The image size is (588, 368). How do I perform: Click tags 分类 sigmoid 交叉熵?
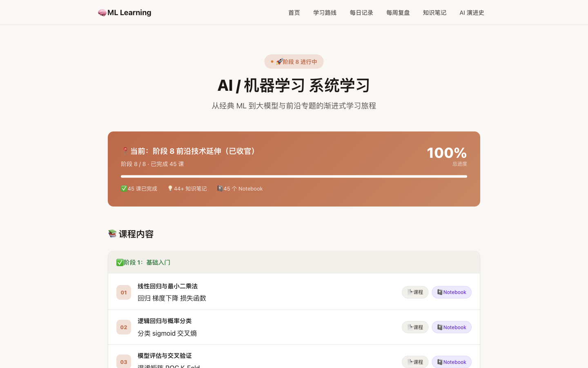(x=167, y=333)
